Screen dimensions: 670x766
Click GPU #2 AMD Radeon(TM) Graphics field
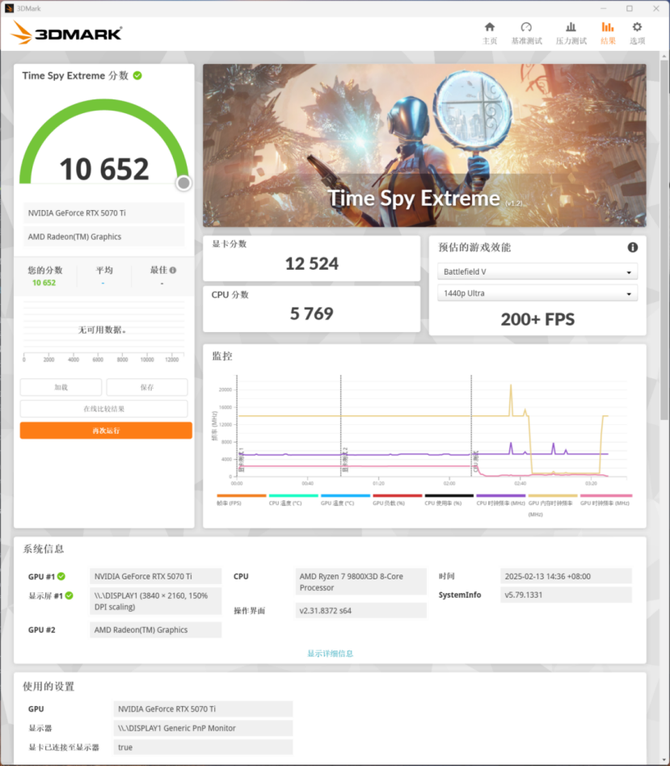click(x=155, y=630)
